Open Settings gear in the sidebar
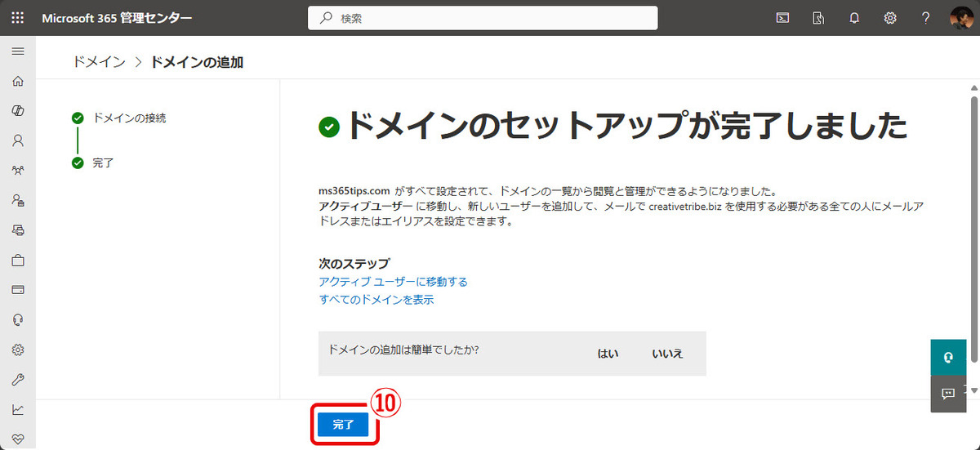Viewport: 980px width, 450px height. click(x=18, y=350)
